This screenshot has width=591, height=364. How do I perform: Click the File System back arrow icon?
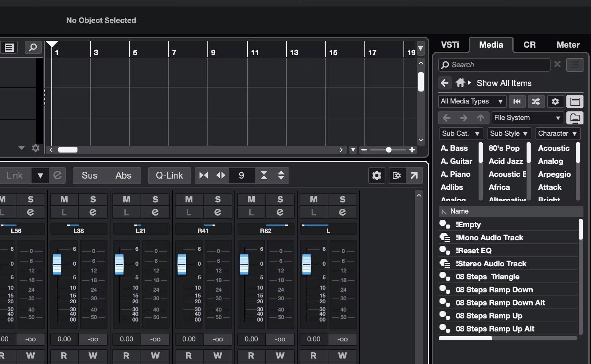click(x=446, y=118)
